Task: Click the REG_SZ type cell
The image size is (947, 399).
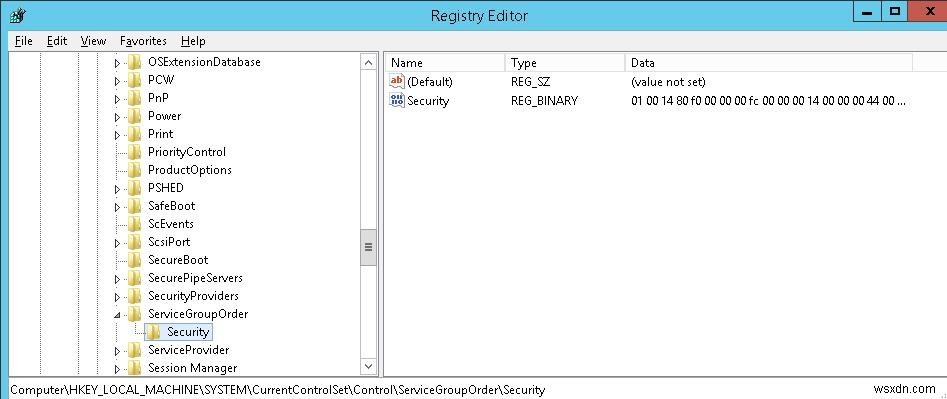Action: tap(531, 81)
